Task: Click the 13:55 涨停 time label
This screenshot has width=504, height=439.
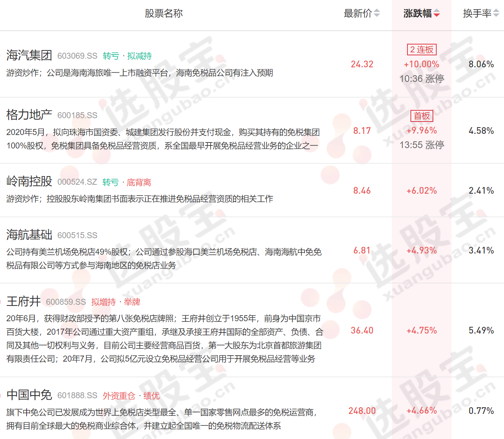Action: 422,145
